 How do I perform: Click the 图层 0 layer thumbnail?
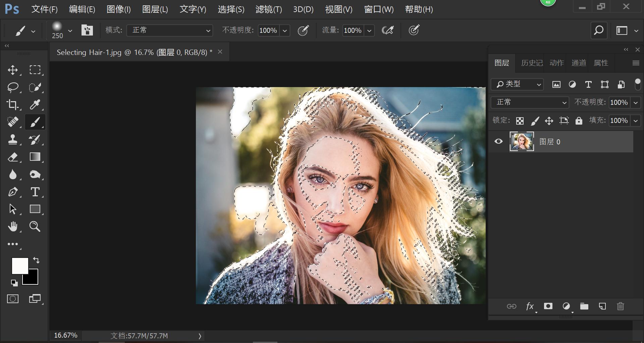522,141
